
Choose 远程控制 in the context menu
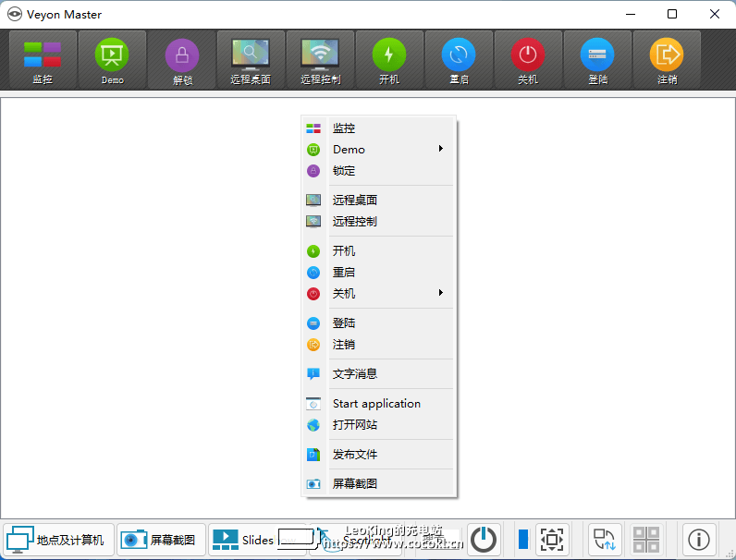(x=378, y=222)
